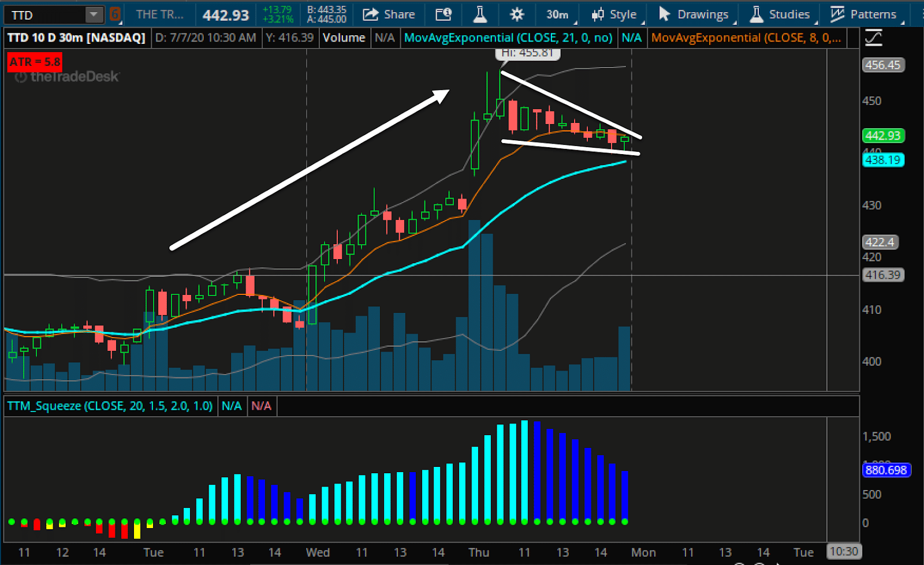Click the Wed label on the time axis
Viewport: 924px width, 565px height.
point(318,552)
